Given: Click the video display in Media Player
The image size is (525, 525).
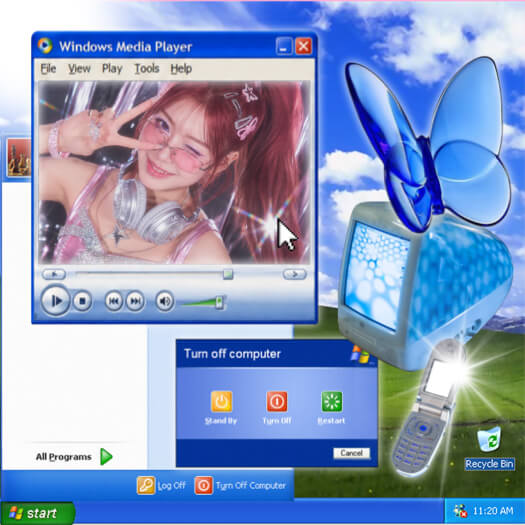Looking at the screenshot, I should point(174,172).
